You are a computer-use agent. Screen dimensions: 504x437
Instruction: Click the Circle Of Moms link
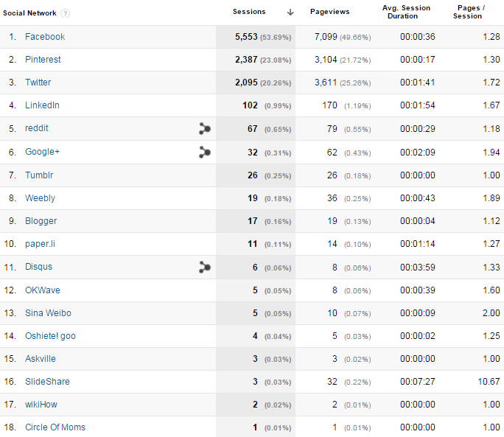pyautogui.click(x=55, y=427)
